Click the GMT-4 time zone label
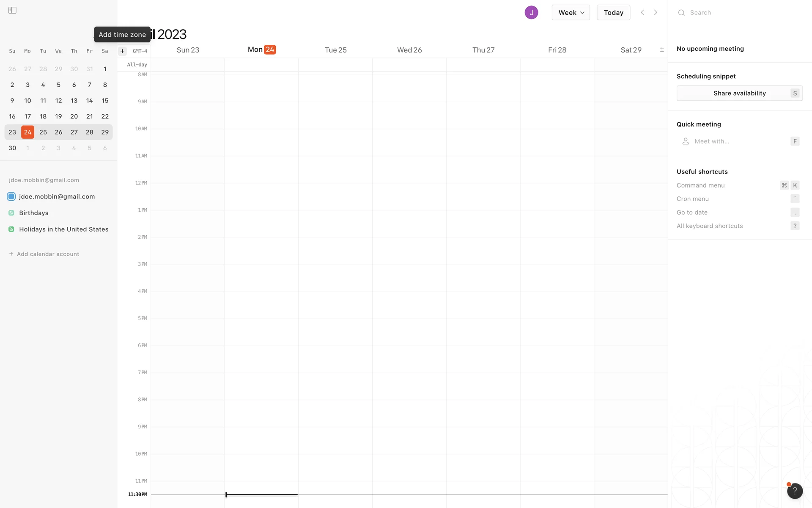This screenshot has width=812, height=508. coord(140,51)
